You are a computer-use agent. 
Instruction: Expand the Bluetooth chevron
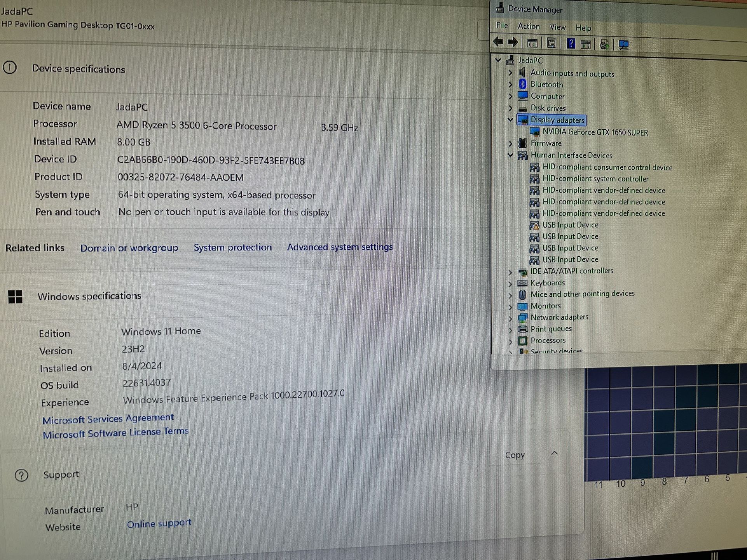click(x=510, y=84)
